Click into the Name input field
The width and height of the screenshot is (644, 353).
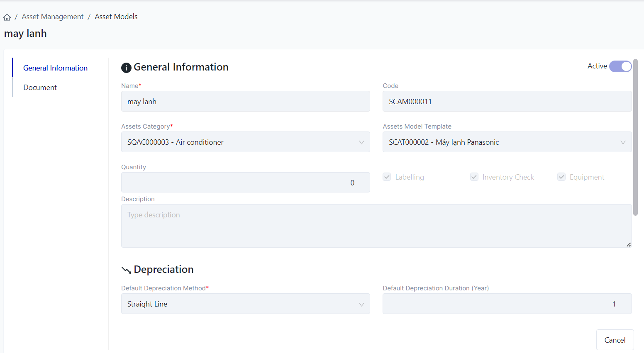[245, 102]
